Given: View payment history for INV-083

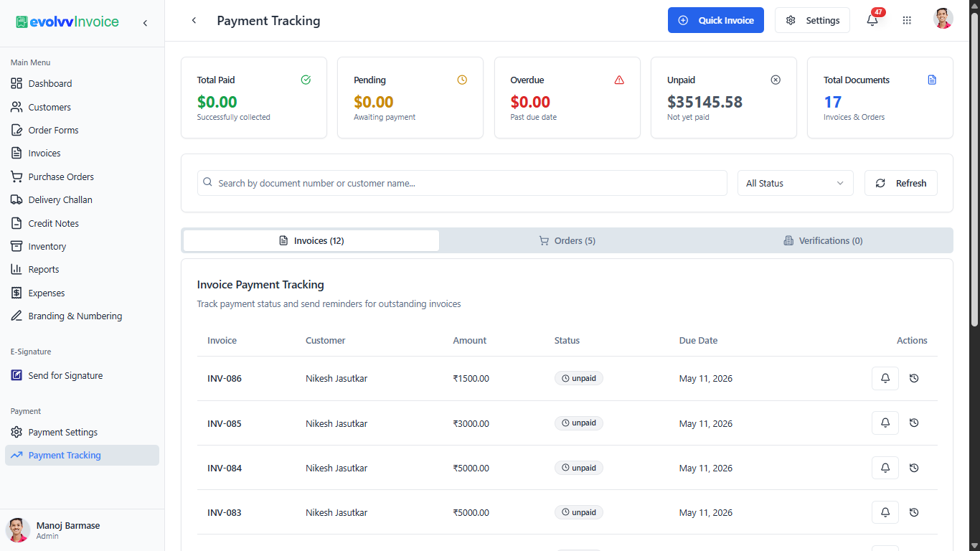Looking at the screenshot, I should tap(914, 512).
